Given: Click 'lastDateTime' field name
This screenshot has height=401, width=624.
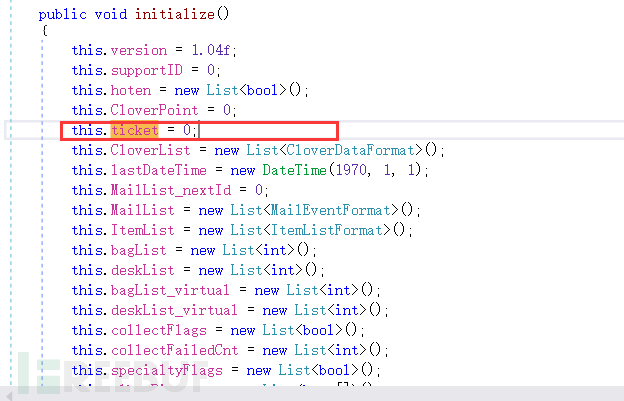Looking at the screenshot, I should tap(158, 170).
